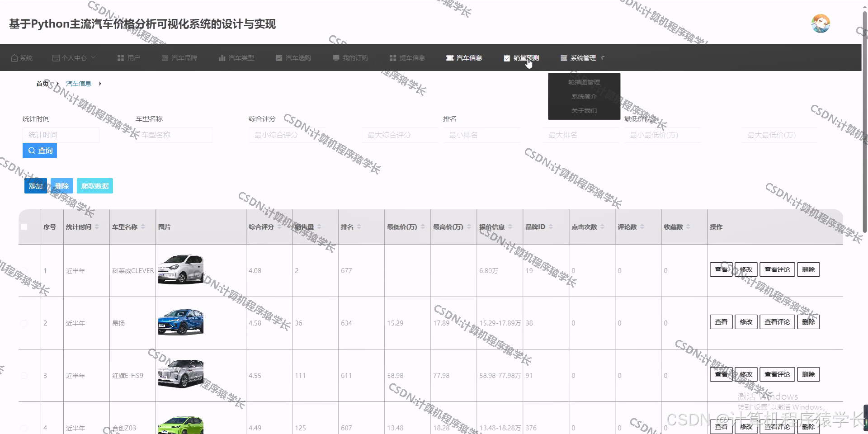Click the 58.98-77.98万 price cell

500,376
